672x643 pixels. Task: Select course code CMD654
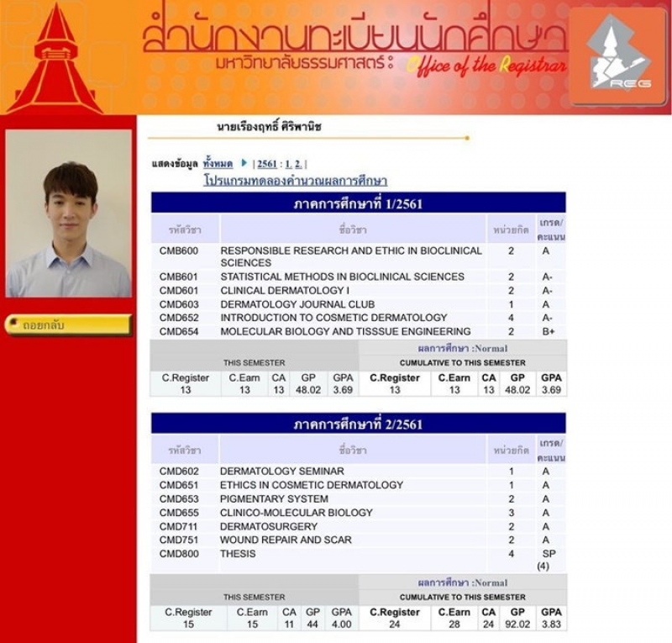pyautogui.click(x=179, y=331)
